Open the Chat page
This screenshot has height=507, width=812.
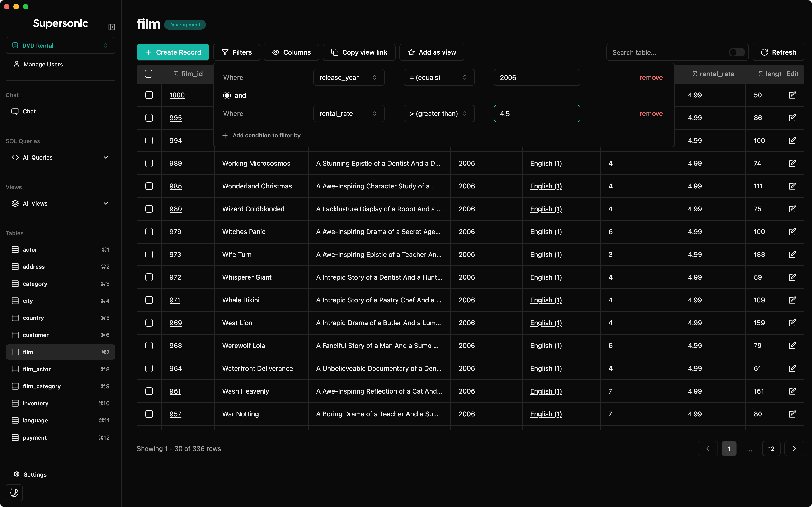pos(60,111)
